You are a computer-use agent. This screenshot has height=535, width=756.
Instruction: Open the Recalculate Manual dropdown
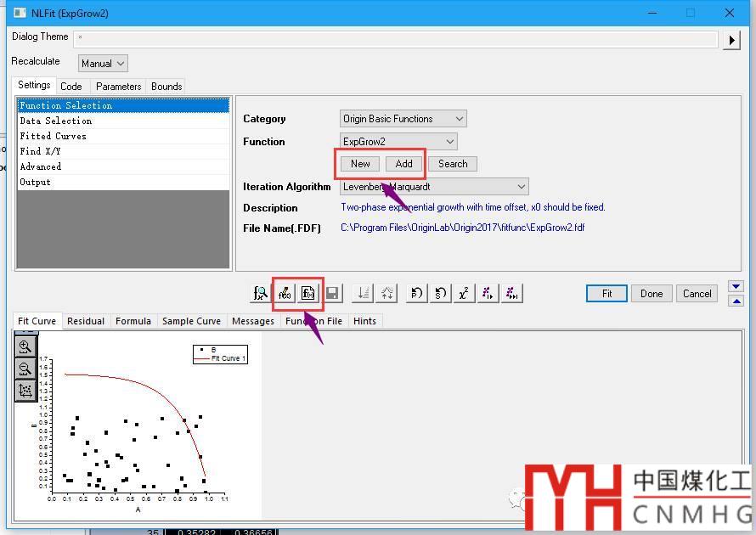pos(103,64)
